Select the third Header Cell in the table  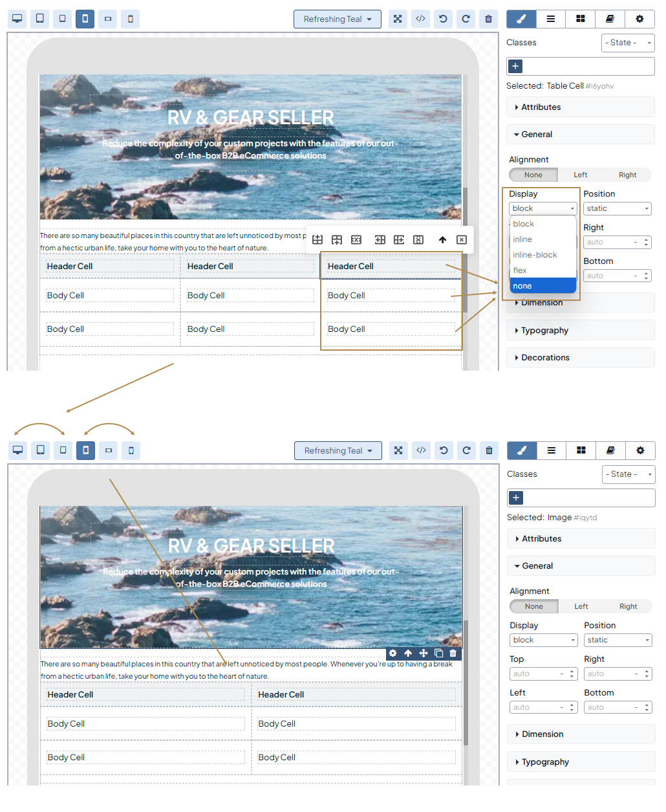click(x=350, y=267)
